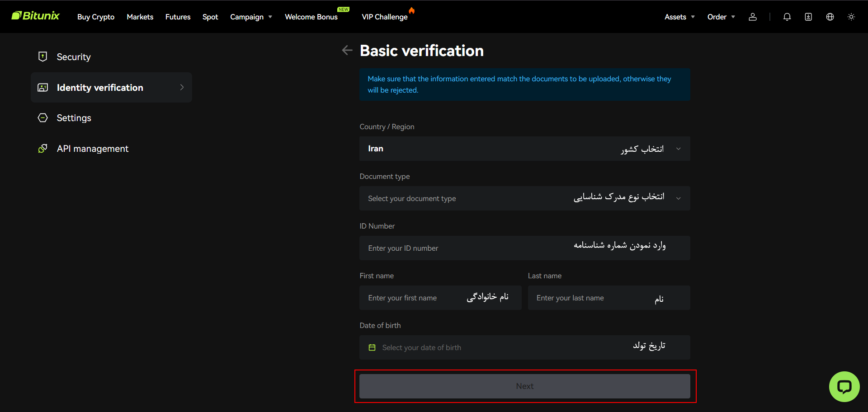
Task: Expand the Campaign menu
Action: pyautogui.click(x=250, y=17)
